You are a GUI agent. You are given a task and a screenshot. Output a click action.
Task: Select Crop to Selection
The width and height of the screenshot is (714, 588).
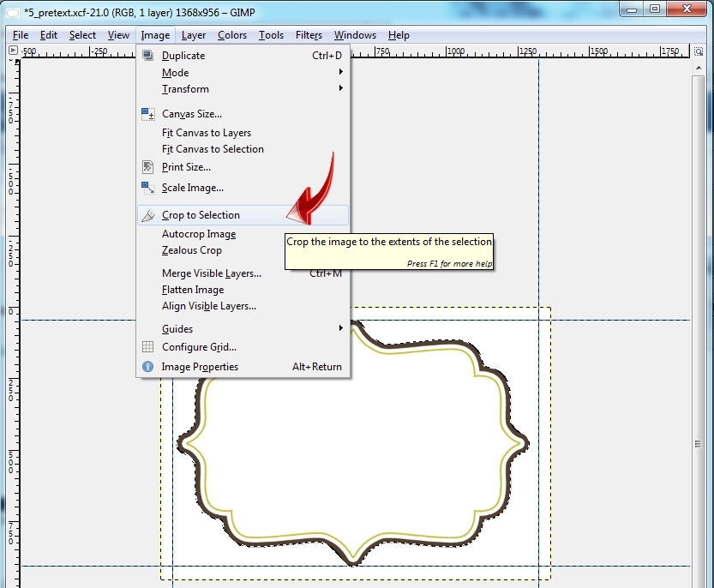click(201, 215)
